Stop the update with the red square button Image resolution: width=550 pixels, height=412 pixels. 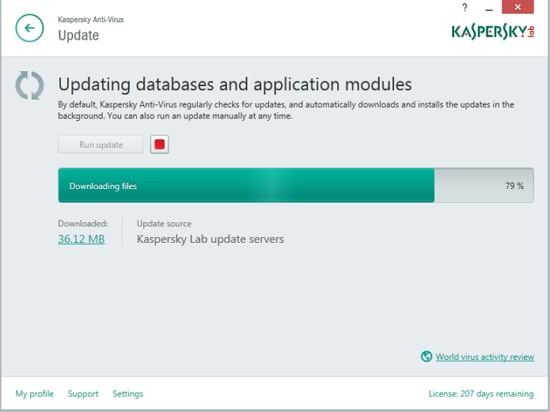click(x=160, y=144)
